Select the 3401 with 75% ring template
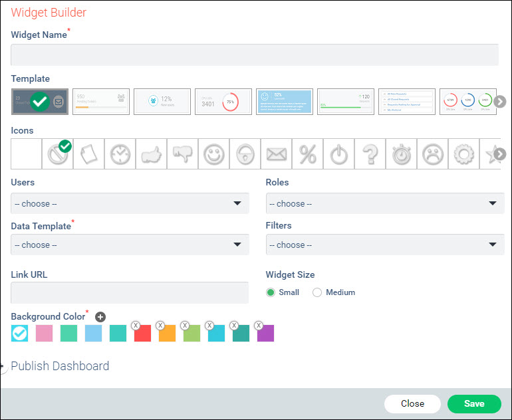The width and height of the screenshot is (512, 420). 223,102
